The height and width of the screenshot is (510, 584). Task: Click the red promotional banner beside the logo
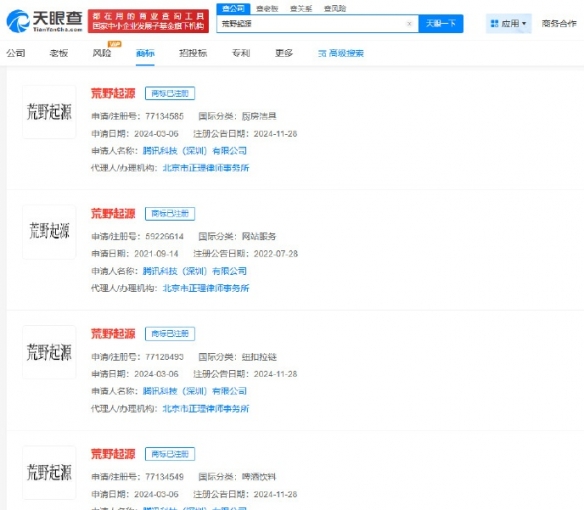click(148, 21)
